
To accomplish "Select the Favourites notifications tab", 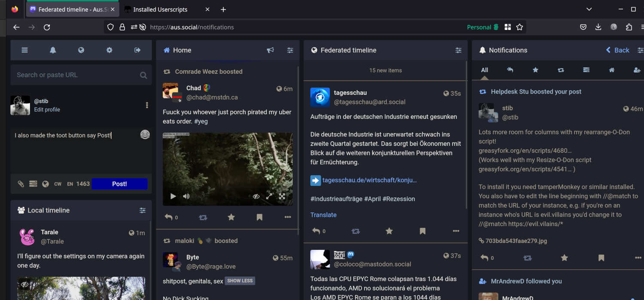I will (x=535, y=70).
